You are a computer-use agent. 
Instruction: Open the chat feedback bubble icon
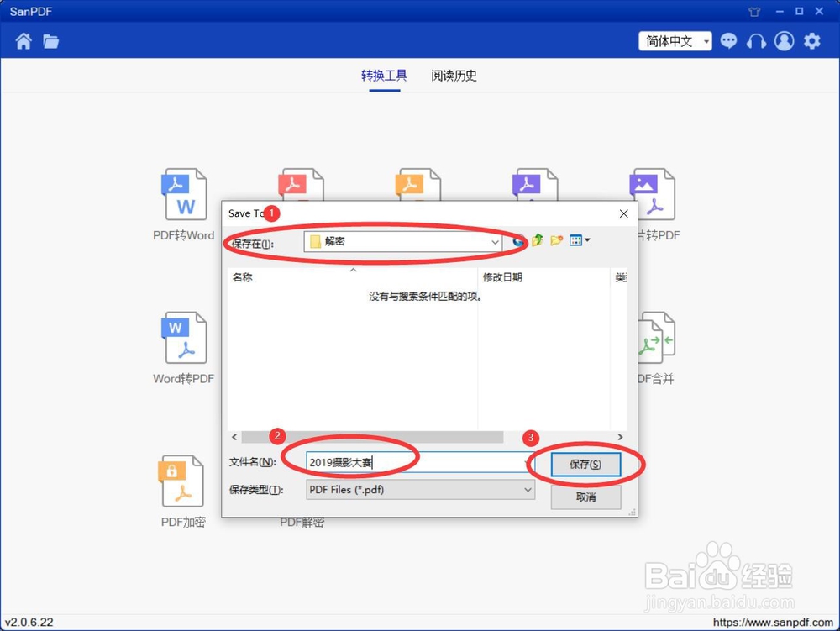click(x=728, y=40)
